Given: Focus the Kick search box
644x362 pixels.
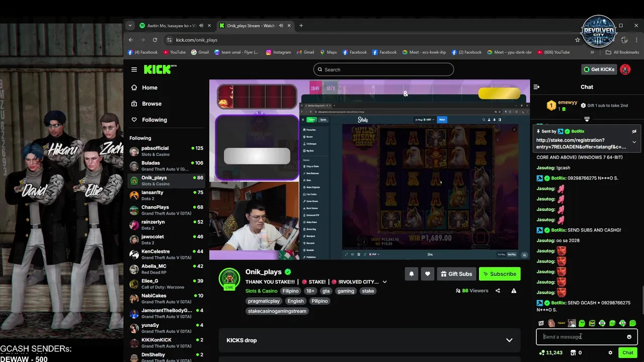Looking at the screenshot, I should tap(383, 69).
